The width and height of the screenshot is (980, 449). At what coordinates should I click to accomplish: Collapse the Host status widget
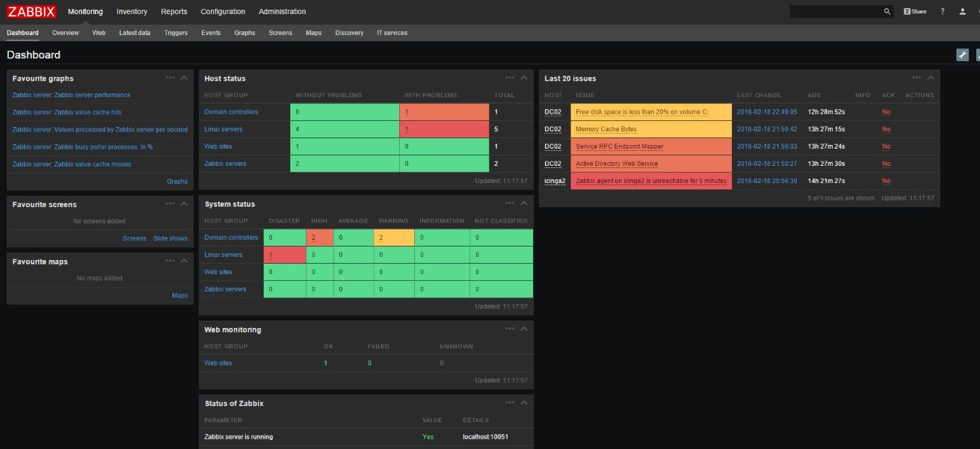pyautogui.click(x=524, y=78)
